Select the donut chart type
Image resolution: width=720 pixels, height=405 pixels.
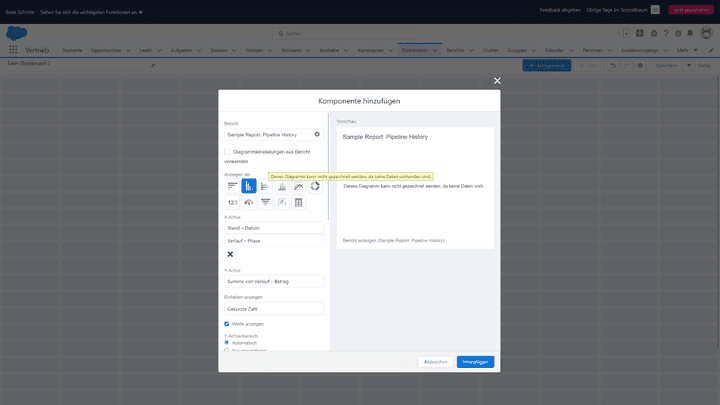315,186
